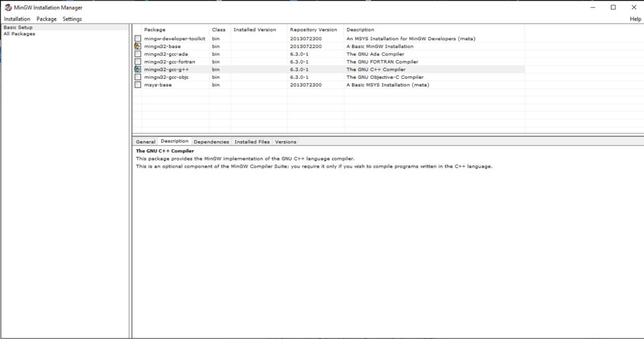Toggle the mingw-developer-toolkit checkbox

(x=137, y=39)
